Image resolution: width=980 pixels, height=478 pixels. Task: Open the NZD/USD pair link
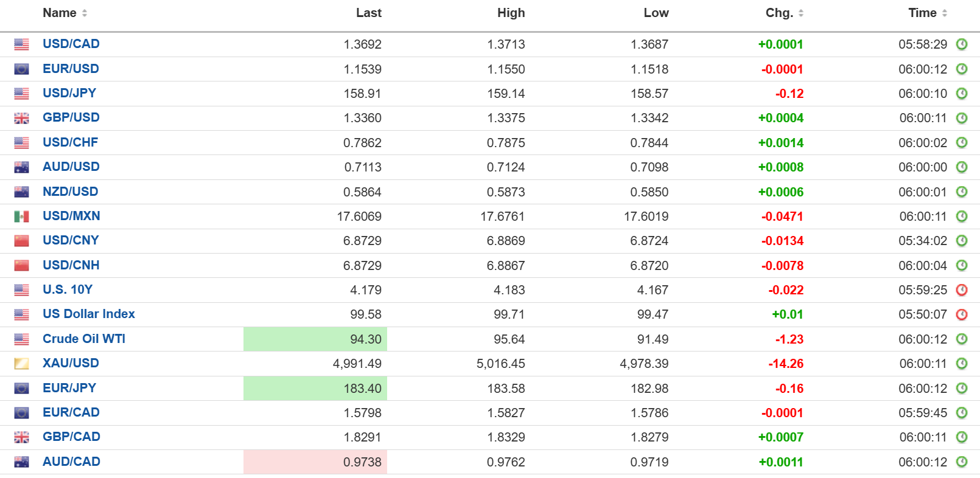[70, 192]
